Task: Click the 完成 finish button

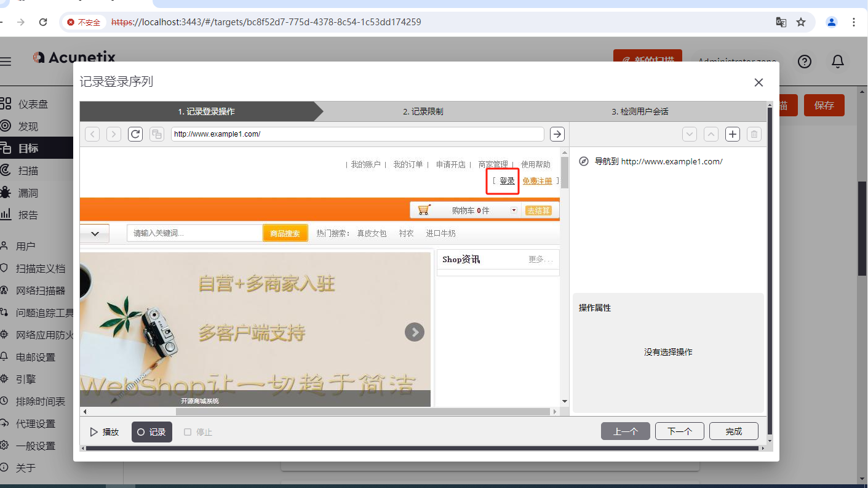Action: [x=734, y=431]
